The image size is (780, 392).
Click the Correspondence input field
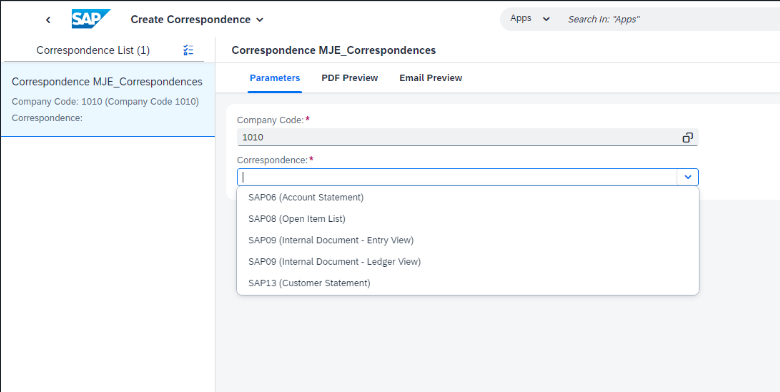tap(457, 177)
